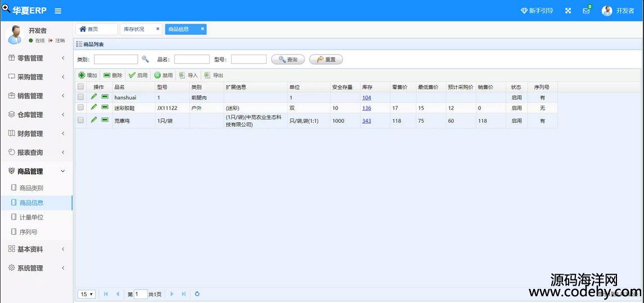Click the 库存 column header
The height and width of the screenshot is (303, 644).
pos(375,87)
